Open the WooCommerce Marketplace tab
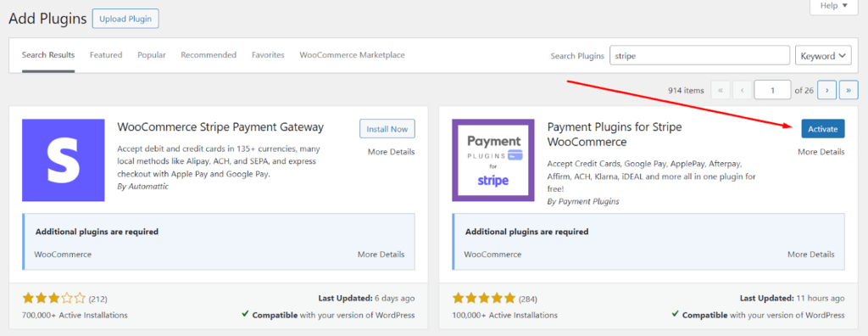The width and height of the screenshot is (868, 336). 352,55
